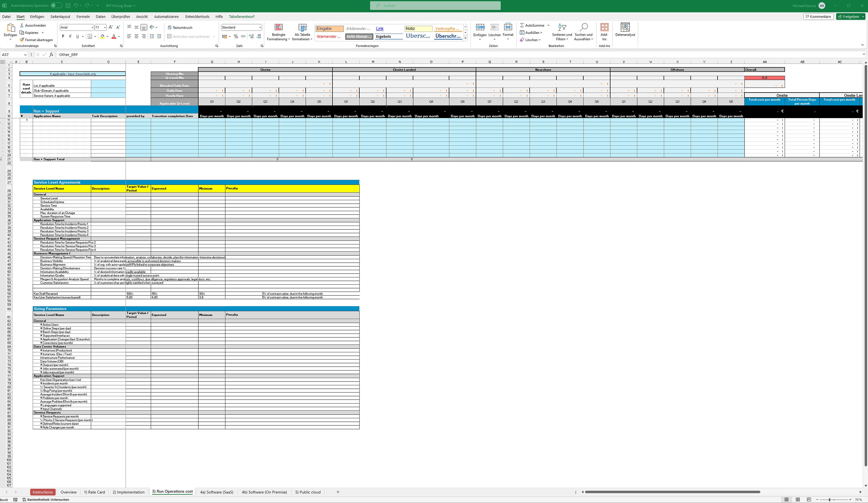
Task: Click Ausschneiden scissors icon
Action: (22, 25)
